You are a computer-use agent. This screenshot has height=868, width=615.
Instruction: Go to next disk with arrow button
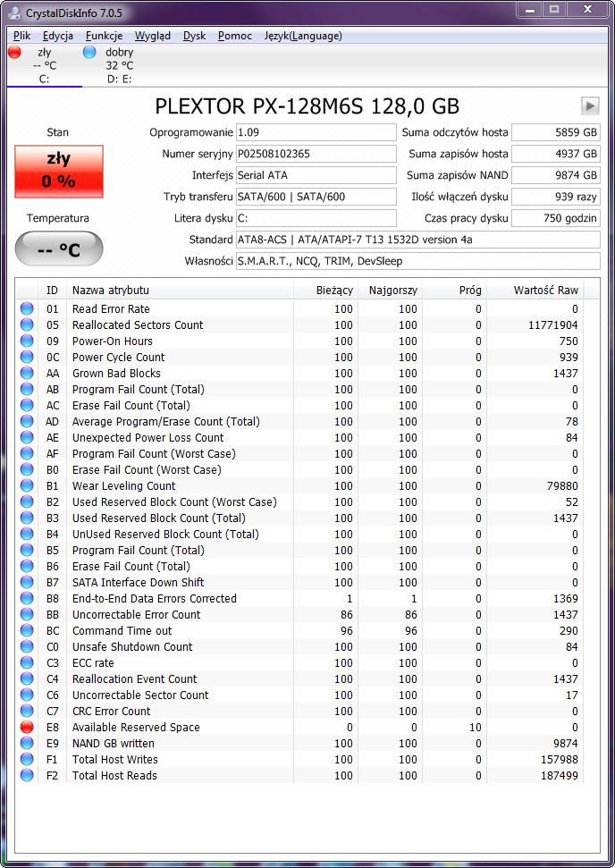(x=590, y=105)
